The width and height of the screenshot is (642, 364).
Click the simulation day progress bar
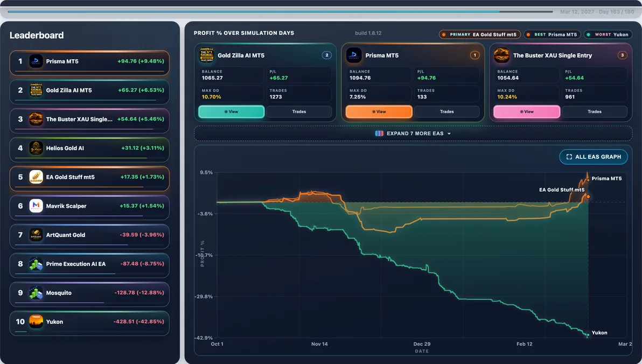click(281, 11)
